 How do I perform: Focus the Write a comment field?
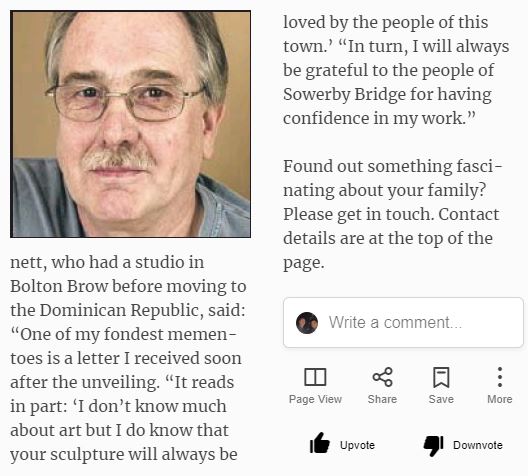click(403, 322)
